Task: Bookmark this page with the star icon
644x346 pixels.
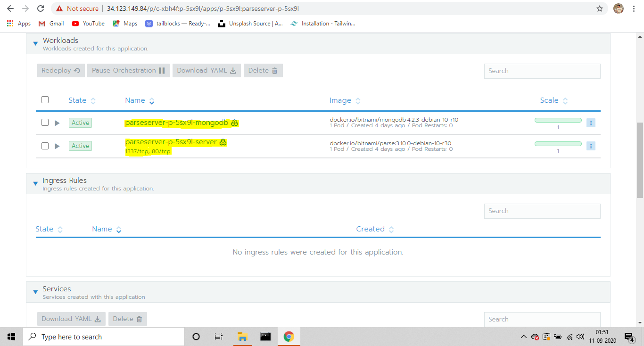Action: [600, 8]
